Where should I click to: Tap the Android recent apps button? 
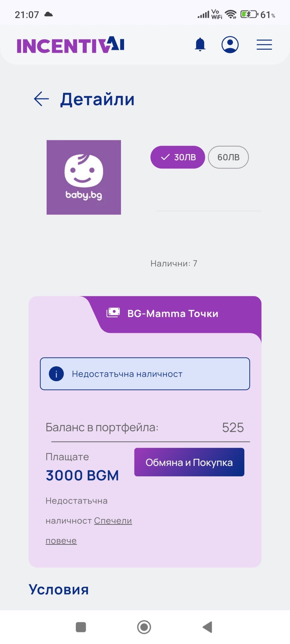tap(81, 627)
